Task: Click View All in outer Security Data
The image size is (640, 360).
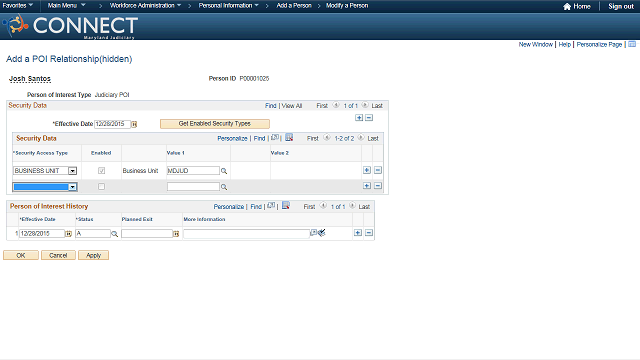Action: point(292,106)
